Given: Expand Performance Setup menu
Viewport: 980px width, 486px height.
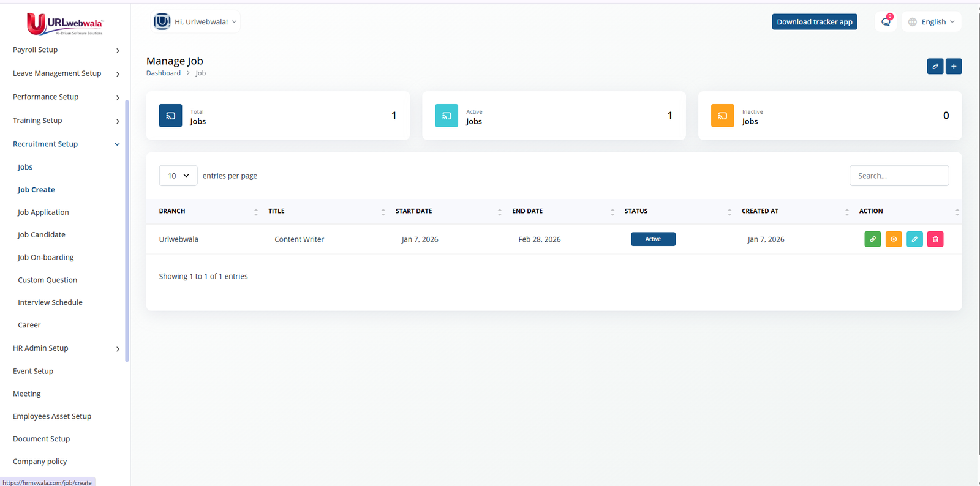Looking at the screenshot, I should point(66,97).
